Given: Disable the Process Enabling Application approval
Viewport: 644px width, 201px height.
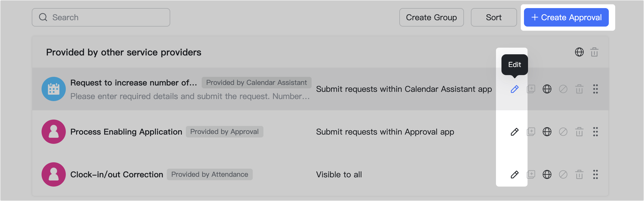Looking at the screenshot, I should (x=563, y=132).
